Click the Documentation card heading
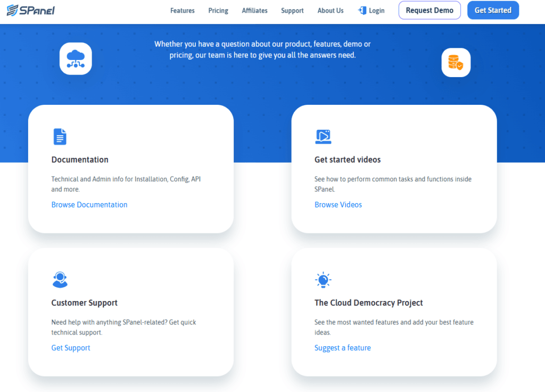545x392 pixels. click(x=80, y=160)
